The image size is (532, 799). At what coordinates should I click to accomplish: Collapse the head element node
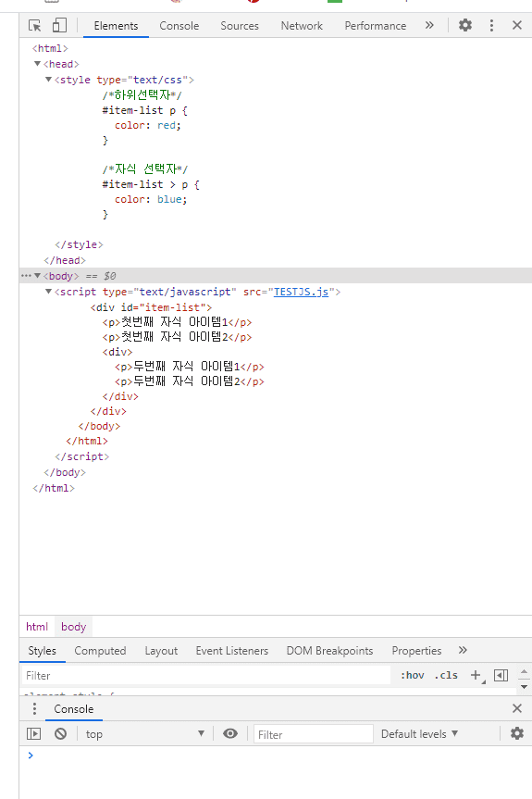point(37,64)
